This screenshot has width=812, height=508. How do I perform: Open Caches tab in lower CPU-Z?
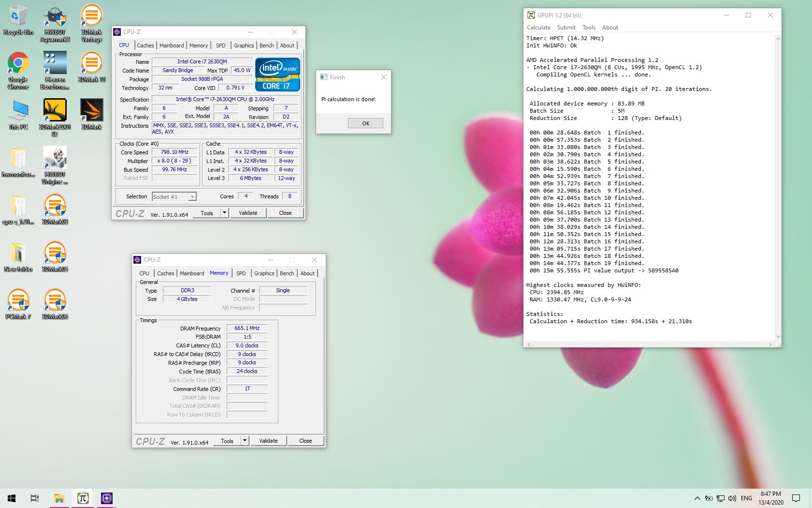[x=165, y=273]
